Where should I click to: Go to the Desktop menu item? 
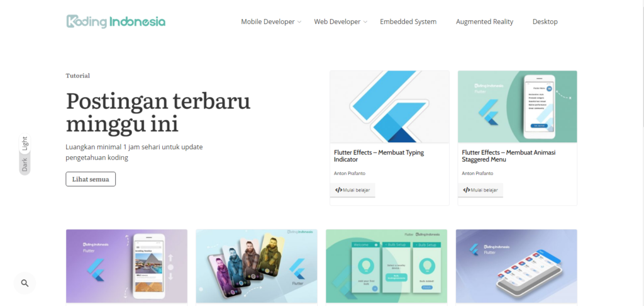pos(545,22)
